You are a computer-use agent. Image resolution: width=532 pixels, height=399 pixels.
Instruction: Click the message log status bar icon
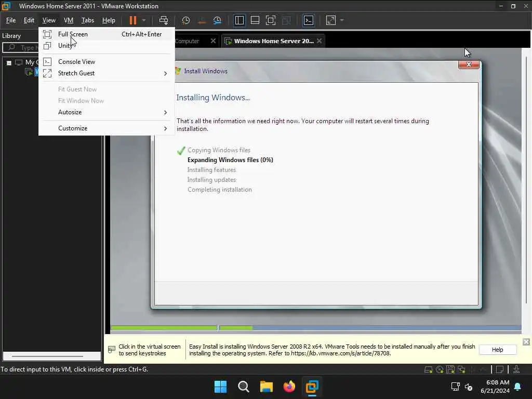[x=499, y=370]
